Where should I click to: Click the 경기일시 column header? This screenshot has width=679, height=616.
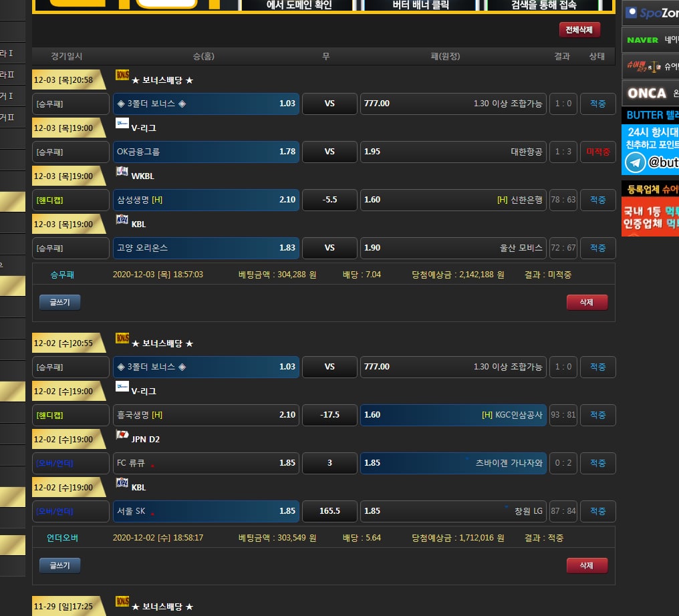pyautogui.click(x=67, y=57)
